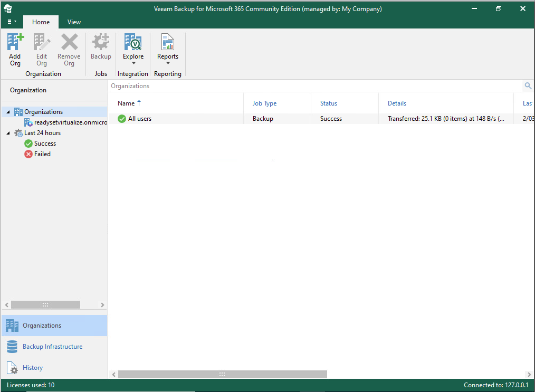Click the Connected to: 127.0.0.1 status text

[x=496, y=385]
